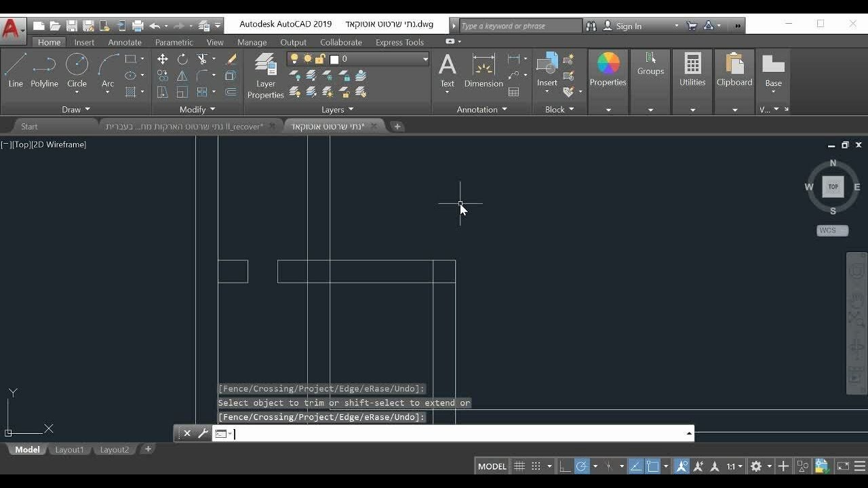Open the Utilities calculator panel
The width and height of the screenshot is (868, 488).
(692, 70)
